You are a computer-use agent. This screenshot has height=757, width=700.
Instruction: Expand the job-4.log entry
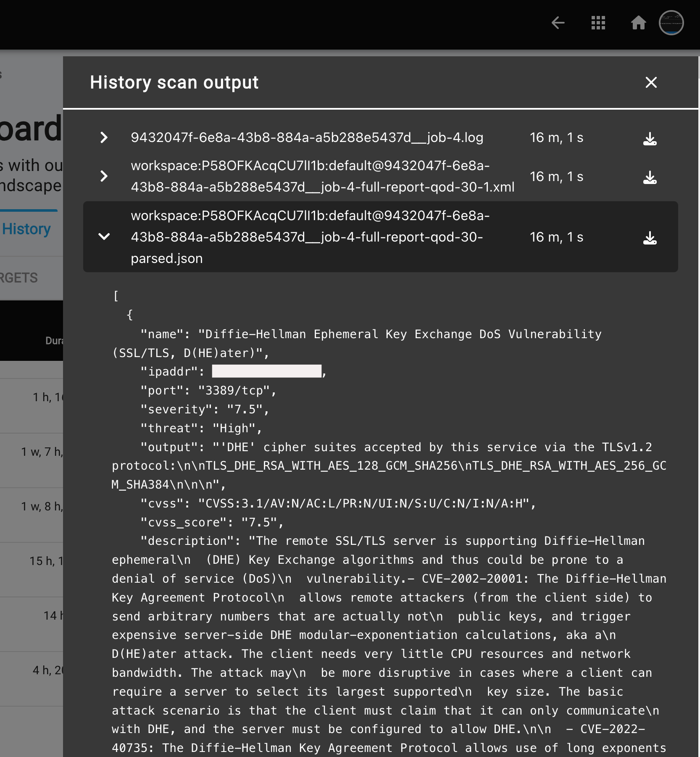point(104,138)
